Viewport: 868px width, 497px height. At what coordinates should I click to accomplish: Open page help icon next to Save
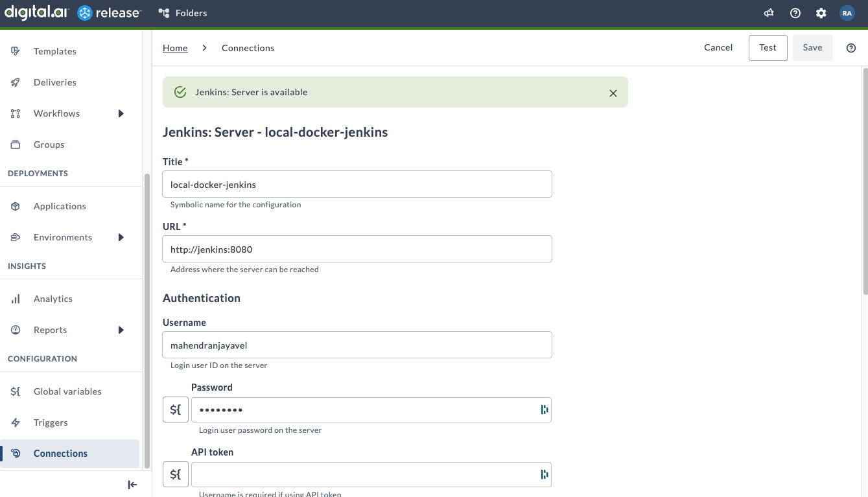point(851,48)
